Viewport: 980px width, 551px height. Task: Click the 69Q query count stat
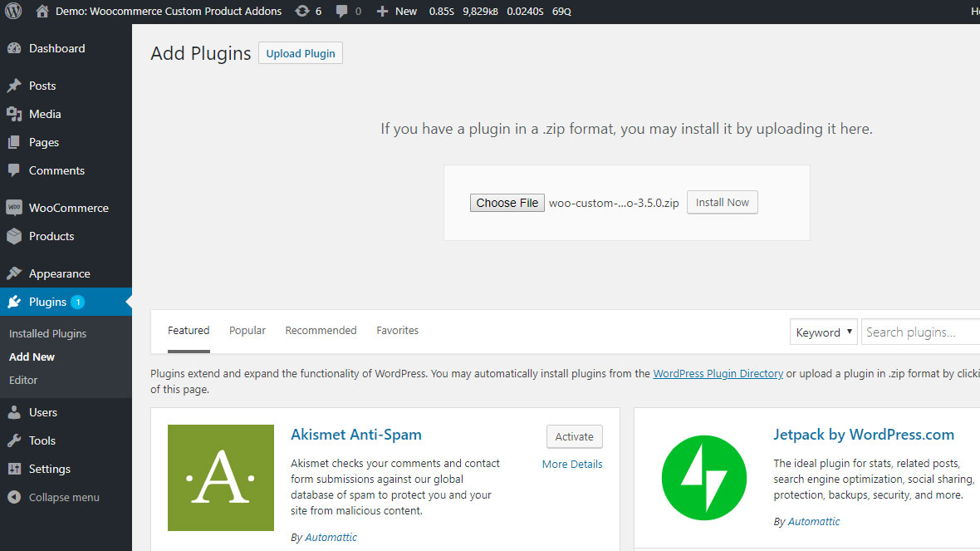[561, 12]
